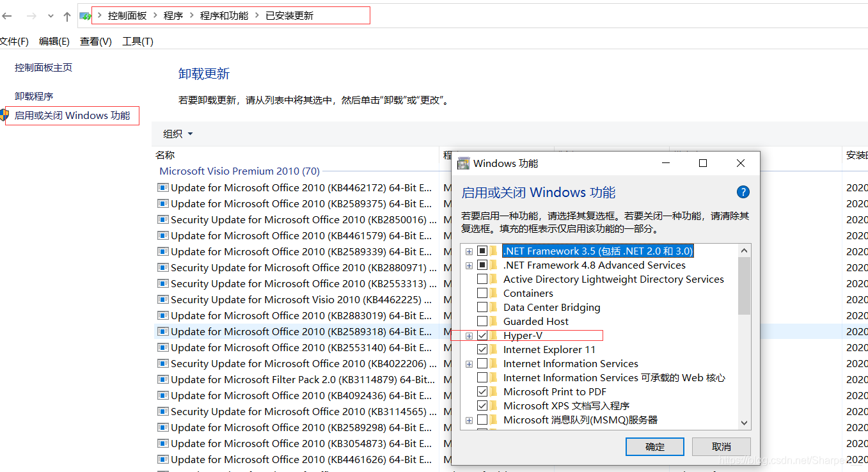Uncheck Microsoft Print to PDF
The image size is (868, 472).
click(482, 391)
